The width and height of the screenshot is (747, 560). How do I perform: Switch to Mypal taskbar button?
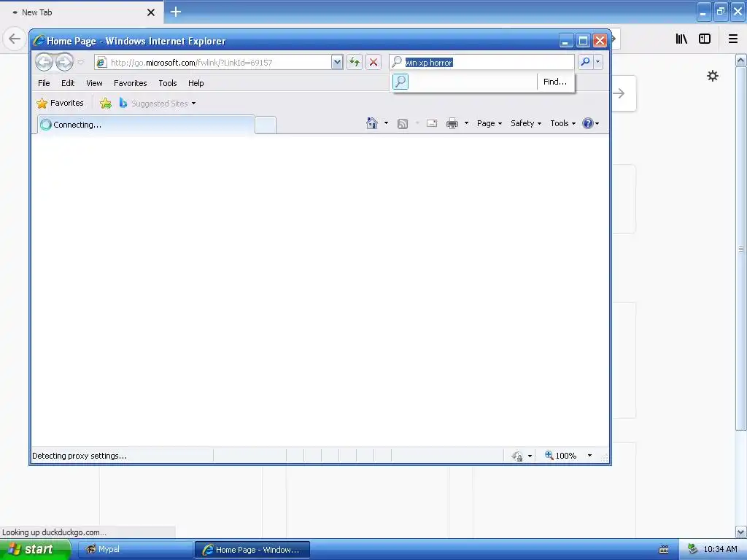coord(135,550)
